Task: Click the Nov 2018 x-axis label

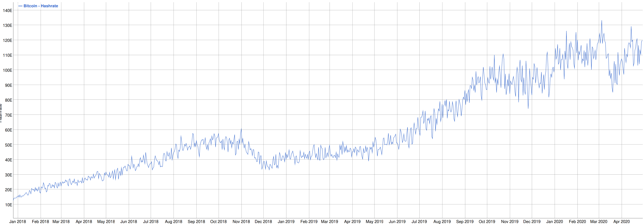Action: coord(241,221)
